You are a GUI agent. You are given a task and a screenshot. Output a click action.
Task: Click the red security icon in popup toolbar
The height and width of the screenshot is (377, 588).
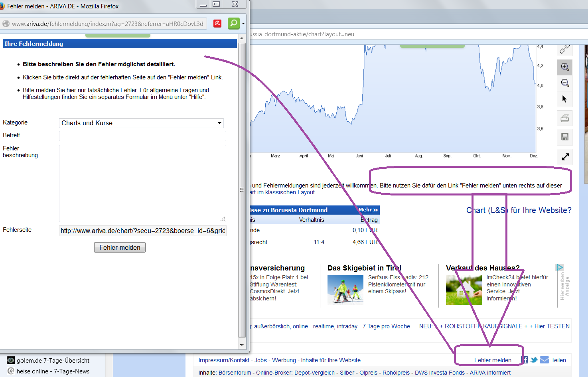pyautogui.click(x=217, y=24)
